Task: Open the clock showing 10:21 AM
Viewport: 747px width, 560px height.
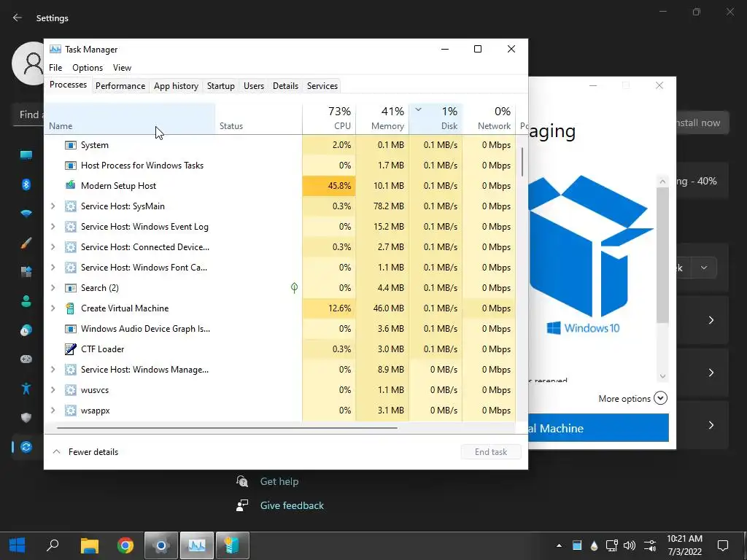Action: (684, 545)
